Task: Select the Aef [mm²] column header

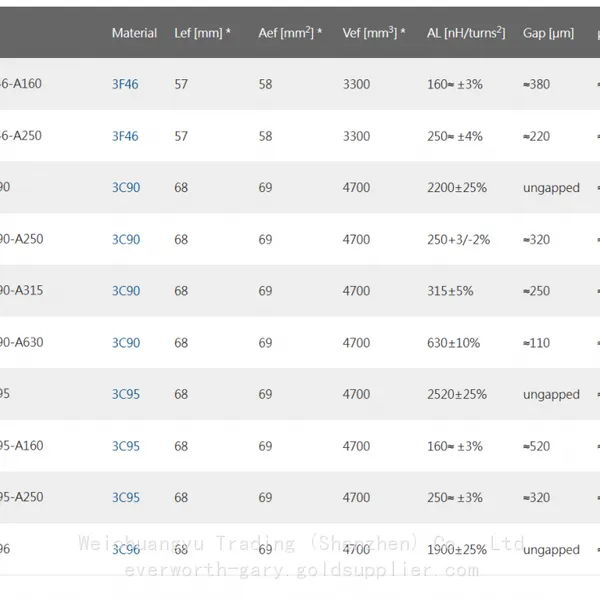Action: [x=290, y=33]
